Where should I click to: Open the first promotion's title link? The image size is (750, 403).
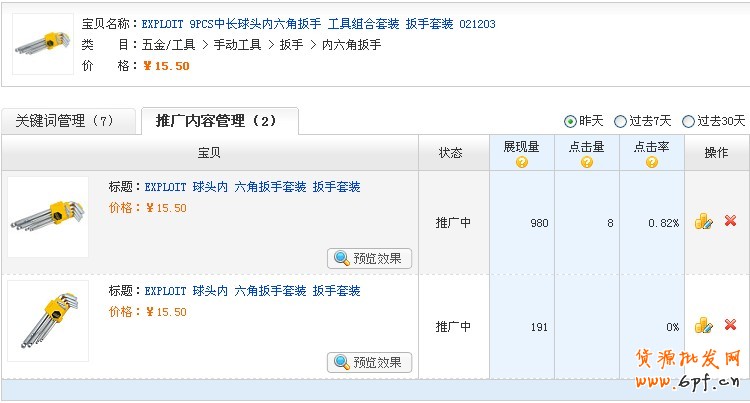click(252, 187)
